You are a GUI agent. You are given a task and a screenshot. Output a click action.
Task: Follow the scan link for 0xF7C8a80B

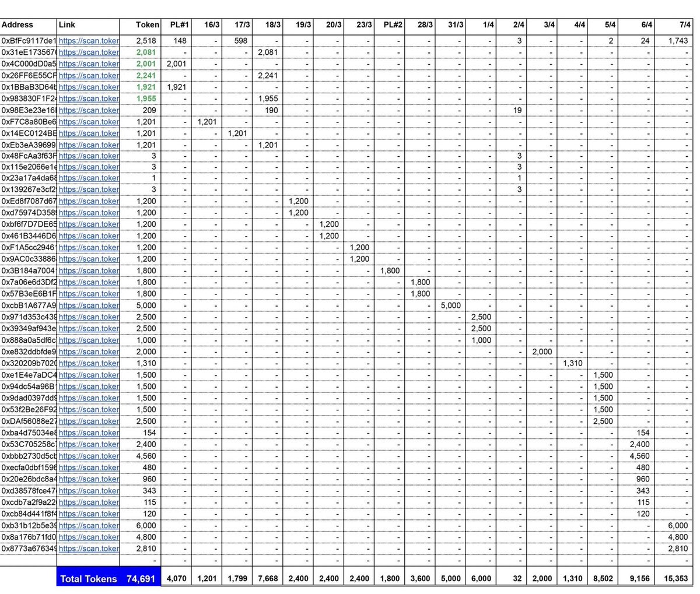point(89,122)
